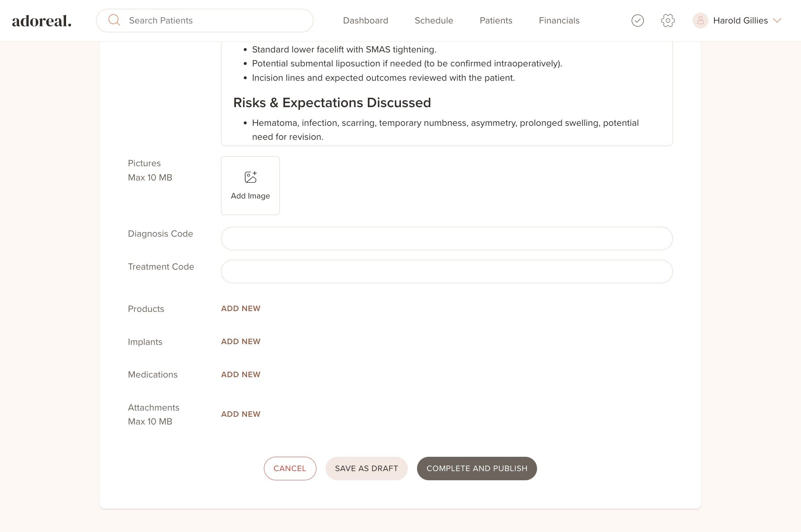Open the Financials menu item
The width and height of the screenshot is (801, 532).
pyautogui.click(x=559, y=21)
